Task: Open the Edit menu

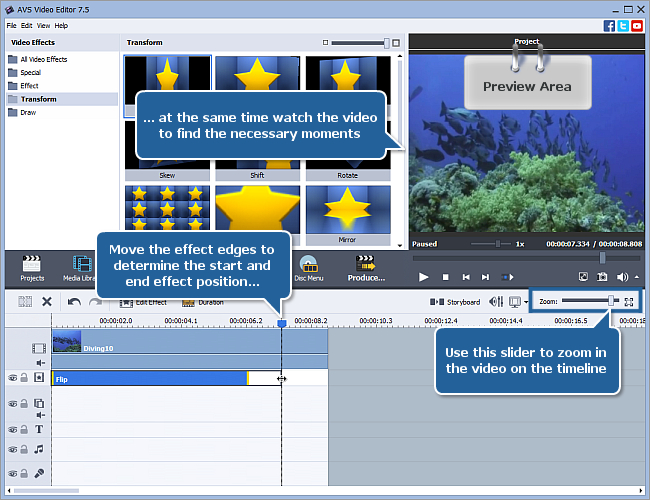Action: [x=27, y=26]
